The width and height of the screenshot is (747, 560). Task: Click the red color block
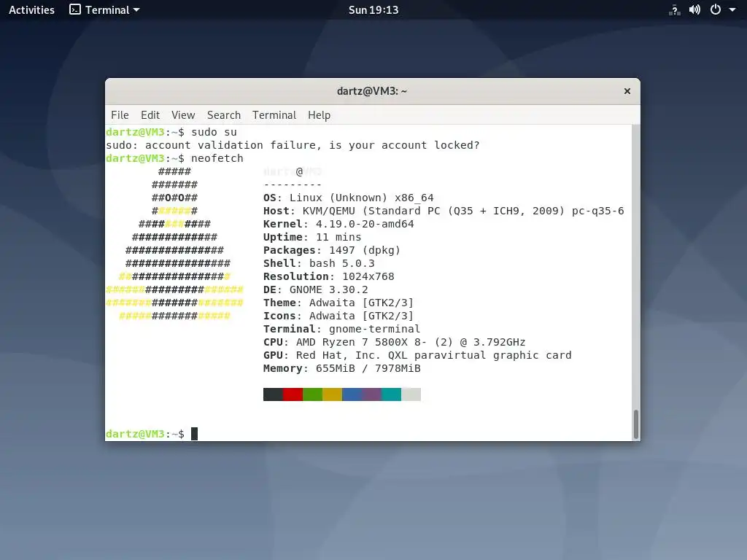click(x=293, y=394)
